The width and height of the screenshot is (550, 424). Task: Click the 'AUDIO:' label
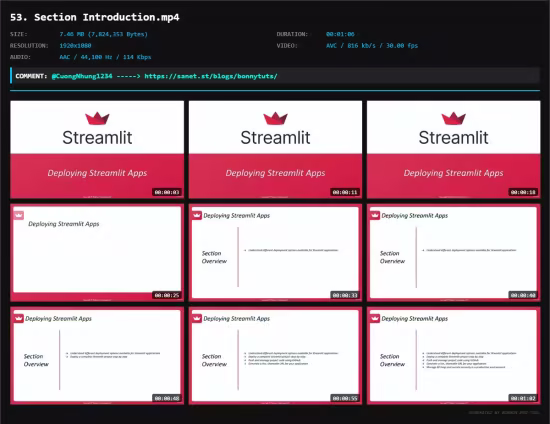coord(20,57)
